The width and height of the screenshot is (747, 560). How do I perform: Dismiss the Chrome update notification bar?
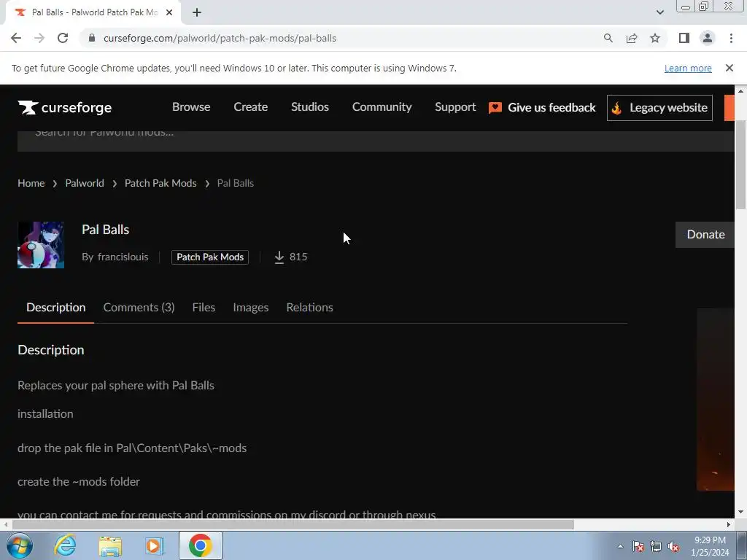pos(729,68)
